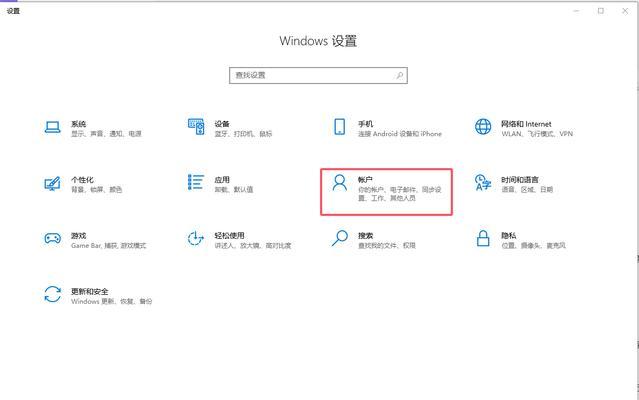Screen dimensions: 639x400
Task: Click '蓝牙、打印机、鼠标' description
Action: pyautogui.click(x=243, y=134)
